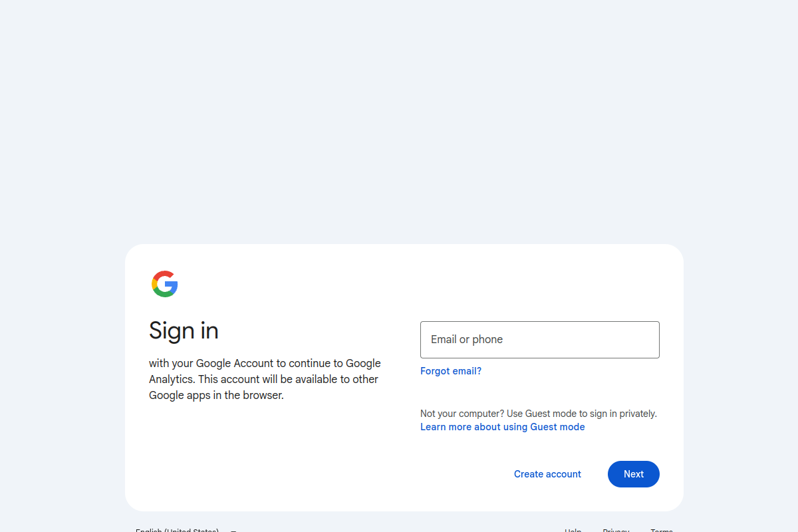798x532 pixels.
Task: Open the Terms link
Action: tap(662, 530)
